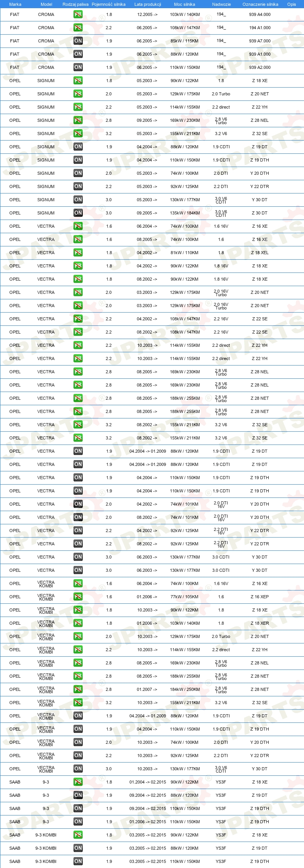This screenshot has height=868, width=304.
Task: Select petrol icon in SIGNUM Z 22 YH row
Action: (x=78, y=107)
